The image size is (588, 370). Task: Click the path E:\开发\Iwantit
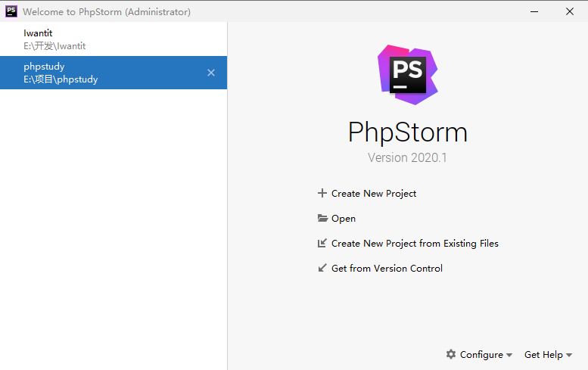[x=54, y=46]
